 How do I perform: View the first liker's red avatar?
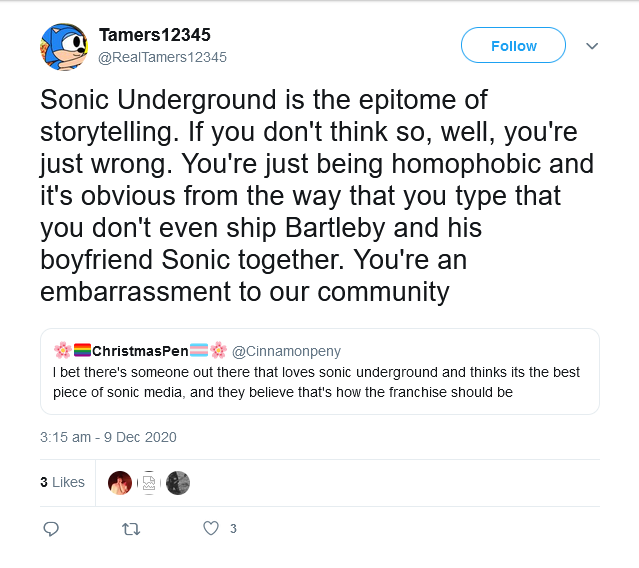point(120,483)
